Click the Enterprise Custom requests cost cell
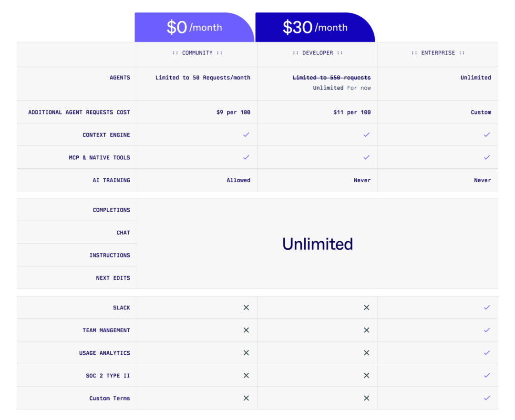 pos(481,113)
